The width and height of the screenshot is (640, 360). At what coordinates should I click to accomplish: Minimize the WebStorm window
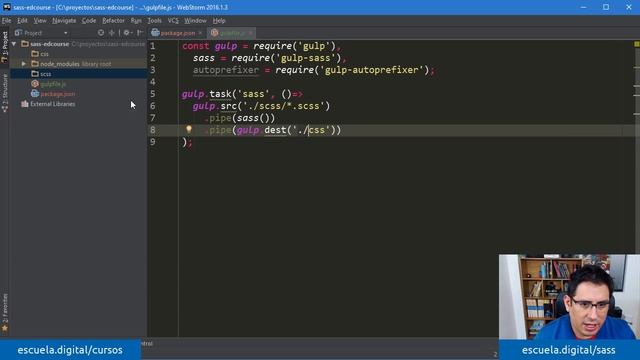pos(583,7)
